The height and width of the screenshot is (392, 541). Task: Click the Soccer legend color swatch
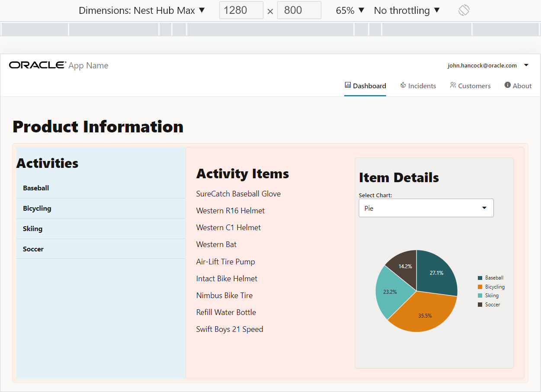pos(480,305)
